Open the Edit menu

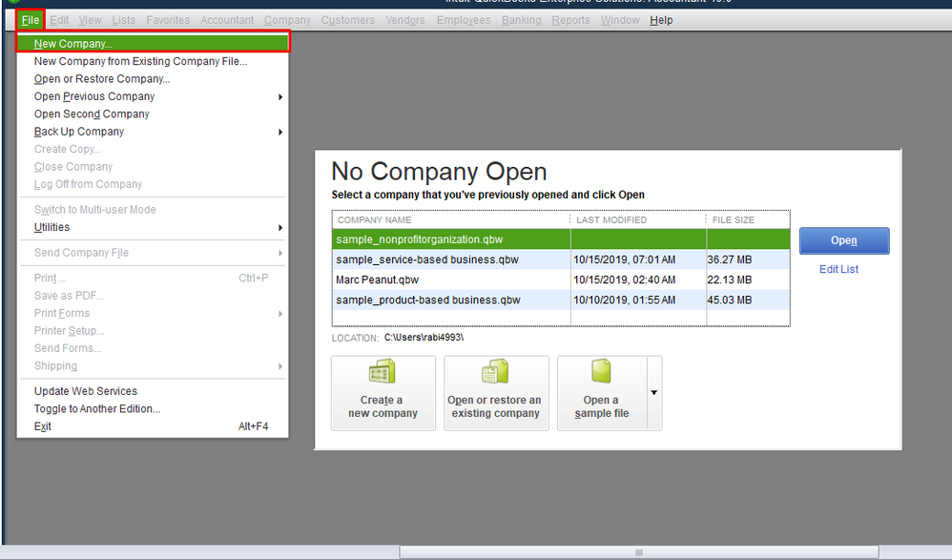tap(59, 20)
